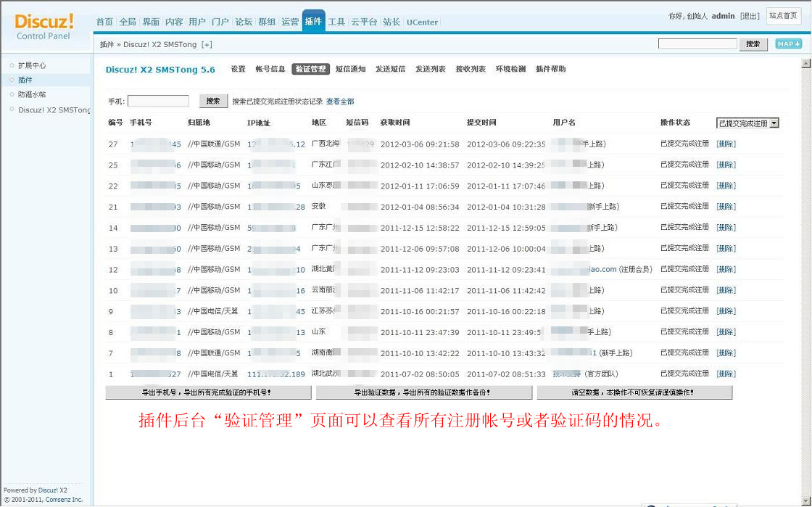Open the UCenter top menu
The height and width of the screenshot is (507, 812).
[x=422, y=22]
